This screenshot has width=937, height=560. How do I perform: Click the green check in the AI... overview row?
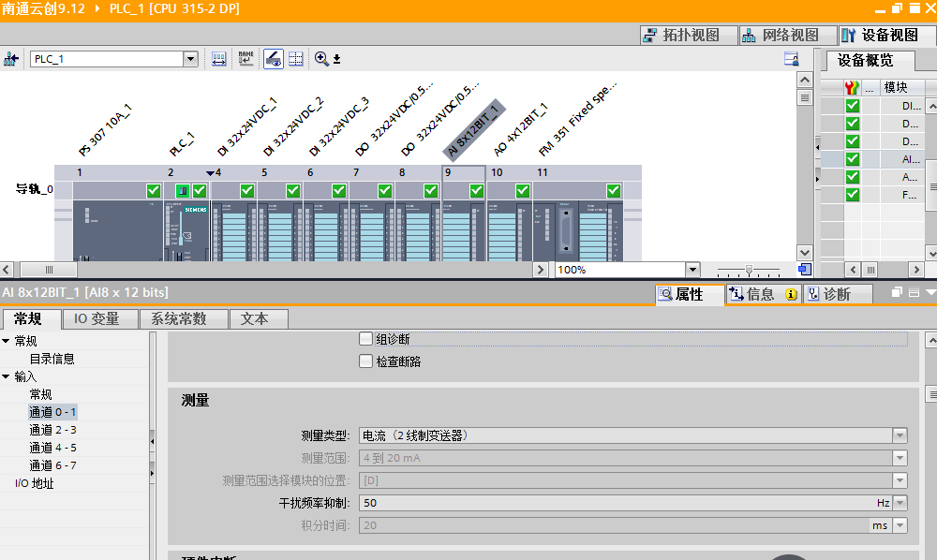[x=852, y=159]
